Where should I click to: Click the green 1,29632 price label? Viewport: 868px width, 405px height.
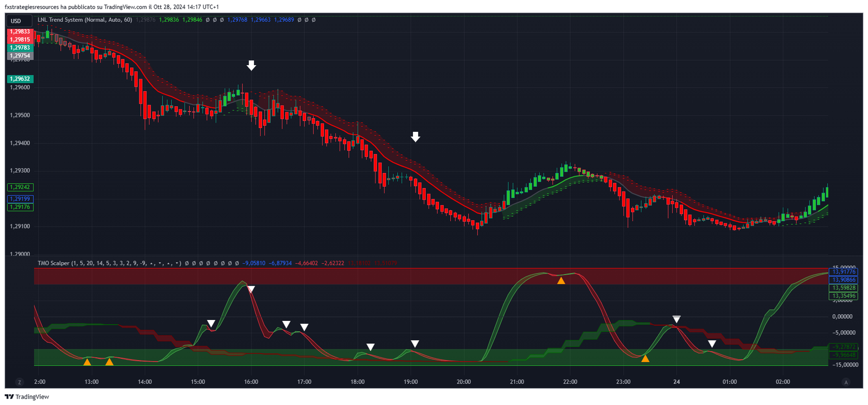(20, 79)
